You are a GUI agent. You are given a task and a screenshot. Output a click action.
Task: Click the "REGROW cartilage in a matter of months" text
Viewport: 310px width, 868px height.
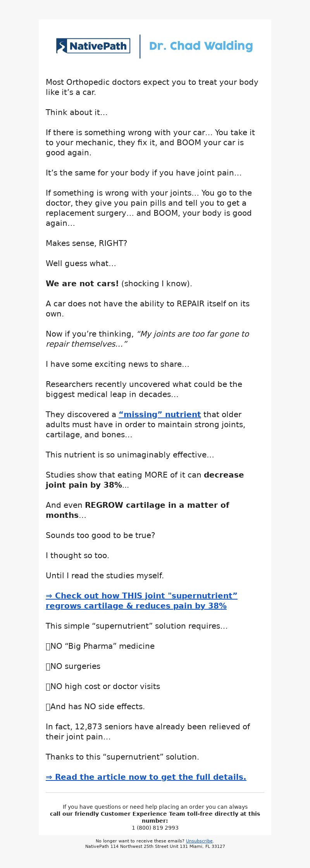click(138, 510)
